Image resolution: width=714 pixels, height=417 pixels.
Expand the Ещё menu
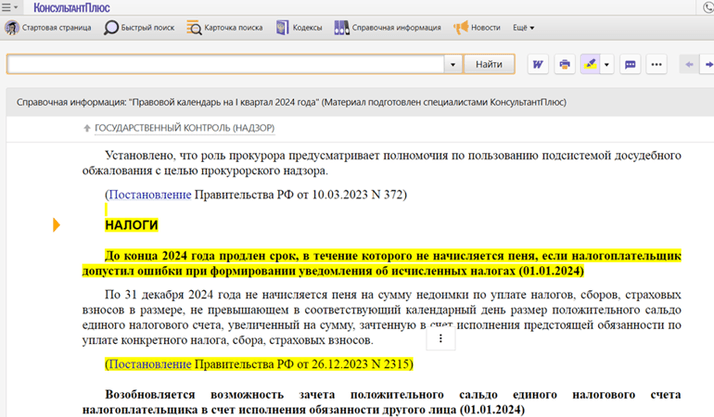(523, 29)
